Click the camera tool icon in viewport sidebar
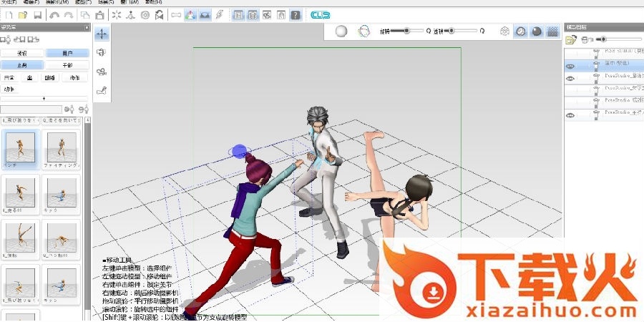The image size is (644, 322). tap(102, 71)
